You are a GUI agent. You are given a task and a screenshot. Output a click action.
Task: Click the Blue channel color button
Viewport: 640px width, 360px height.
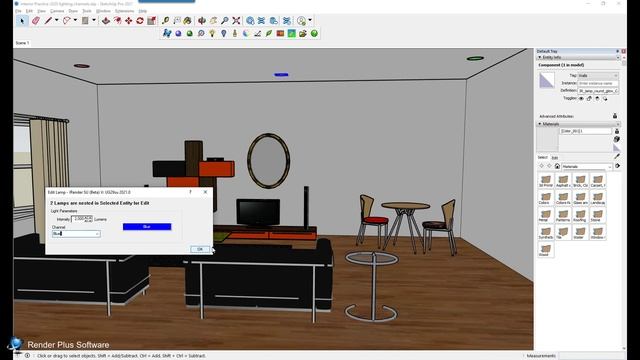tap(147, 227)
